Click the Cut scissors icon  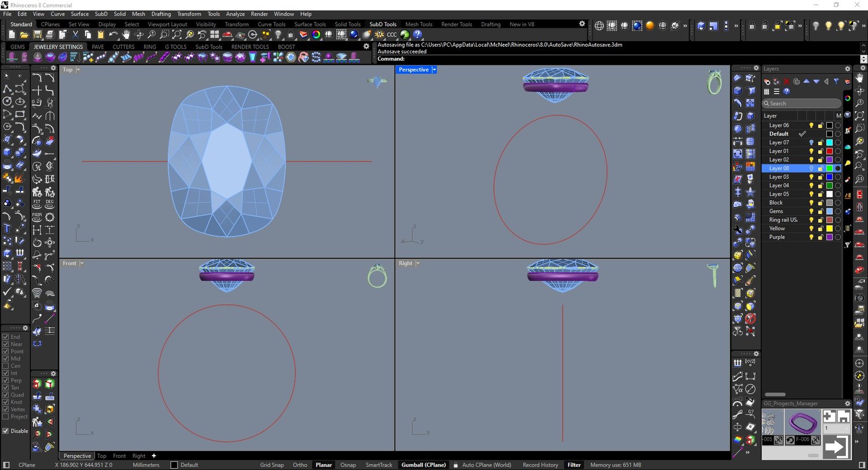tap(76, 35)
